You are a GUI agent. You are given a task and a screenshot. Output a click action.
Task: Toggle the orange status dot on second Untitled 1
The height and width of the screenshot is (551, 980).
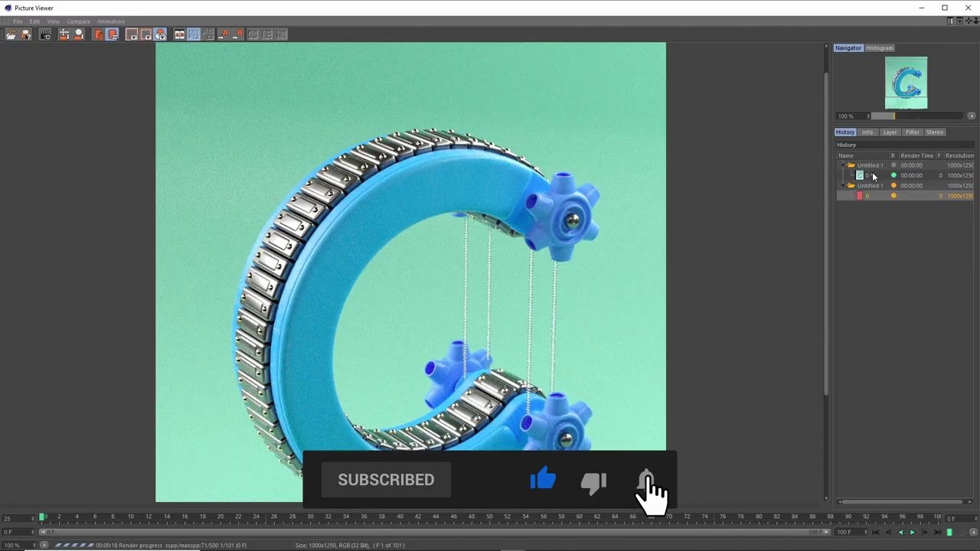click(893, 186)
